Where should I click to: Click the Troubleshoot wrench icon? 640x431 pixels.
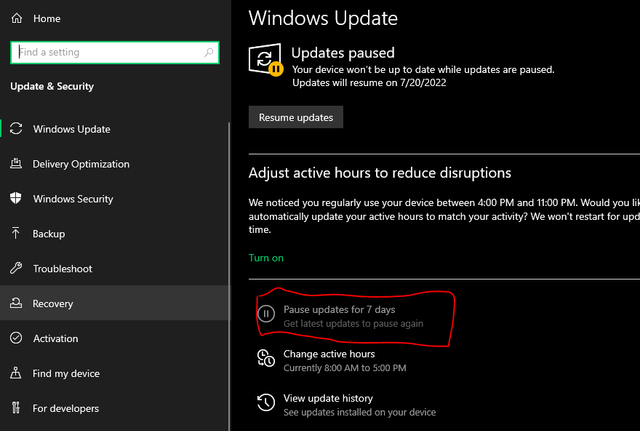pos(16,268)
